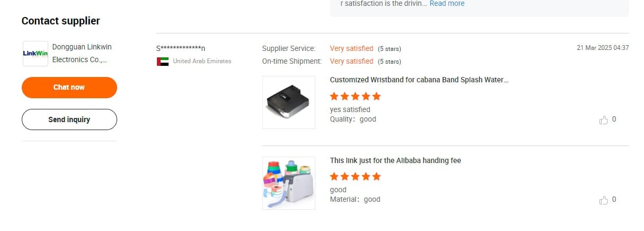Like the wristband review with thumbs-up
The width and height of the screenshot is (644, 231).
point(604,120)
